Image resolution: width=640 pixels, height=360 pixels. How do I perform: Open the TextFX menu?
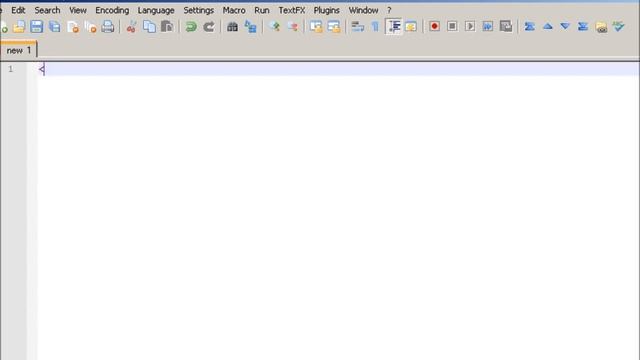[291, 10]
